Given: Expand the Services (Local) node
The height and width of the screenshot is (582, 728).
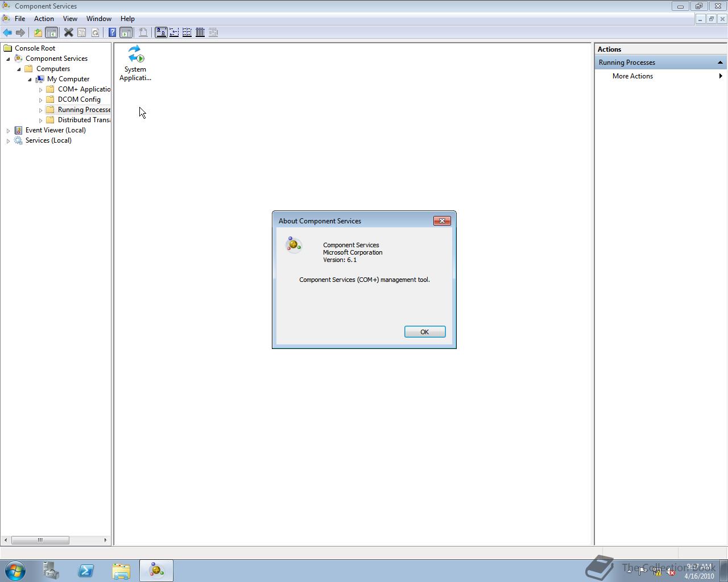Looking at the screenshot, I should tap(8, 141).
